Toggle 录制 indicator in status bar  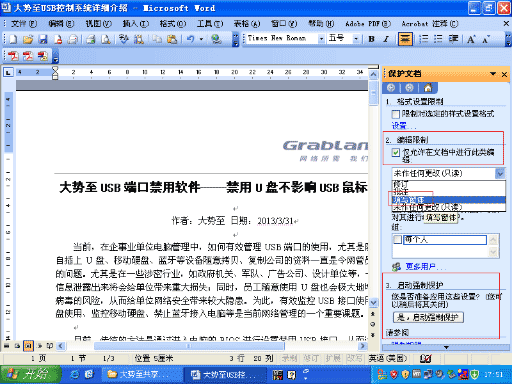click(289, 358)
